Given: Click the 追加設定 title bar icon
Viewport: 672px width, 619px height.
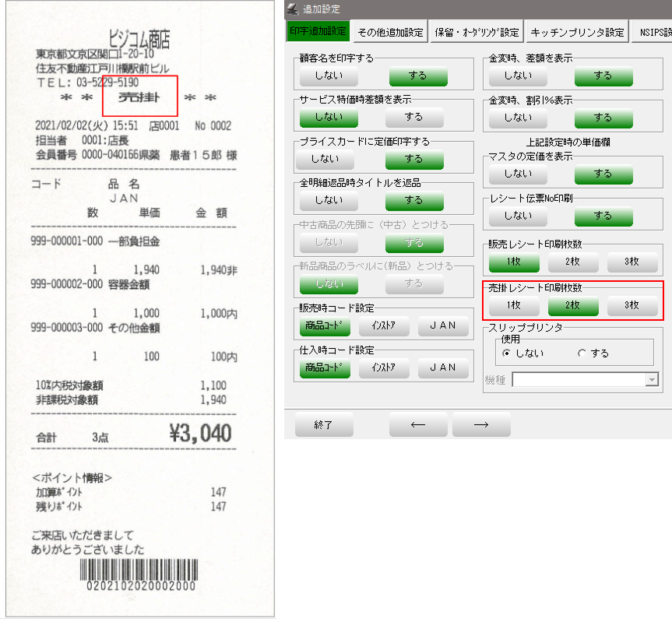Looking at the screenshot, I should click(x=293, y=8).
